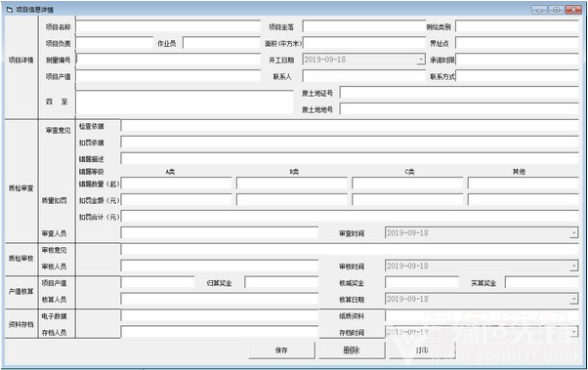This screenshot has height=370, width=588.
Task: Click the 四至 multi-line text area
Action: tap(185, 102)
